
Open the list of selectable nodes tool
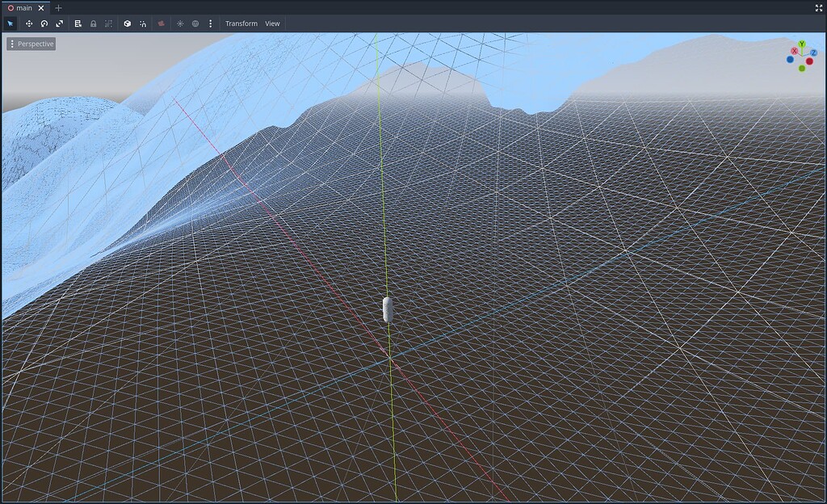(78, 23)
